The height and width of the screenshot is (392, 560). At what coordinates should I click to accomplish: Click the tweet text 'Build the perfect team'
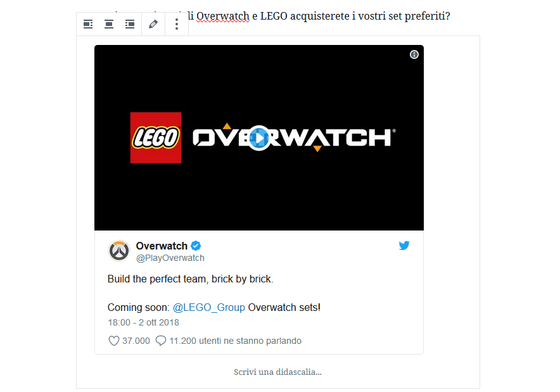pos(156,279)
